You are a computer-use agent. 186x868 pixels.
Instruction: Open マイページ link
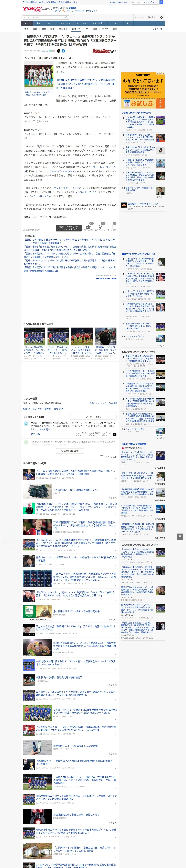click(139, 18)
